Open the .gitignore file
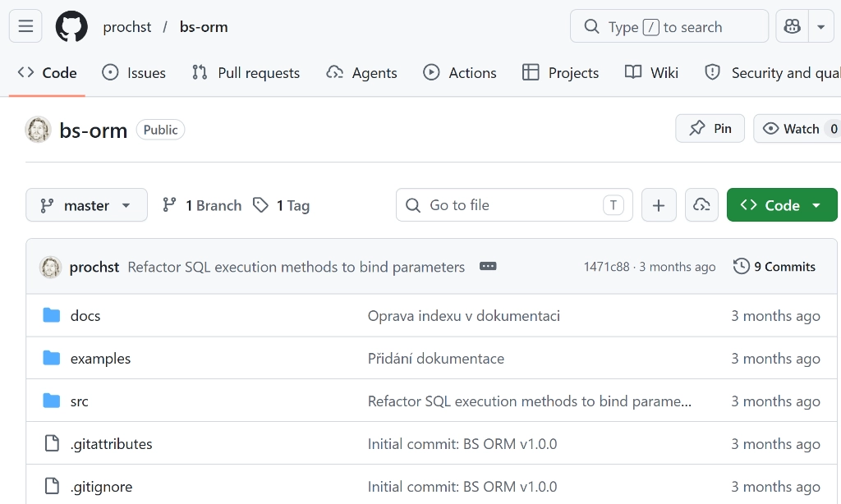This screenshot has width=841, height=504. (101, 487)
